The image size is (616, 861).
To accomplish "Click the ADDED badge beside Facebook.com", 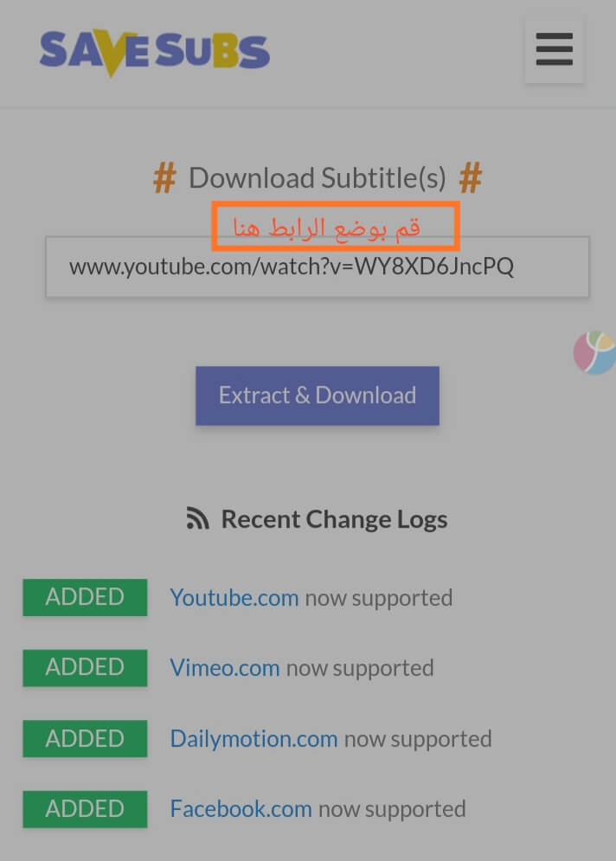I will (x=85, y=809).
